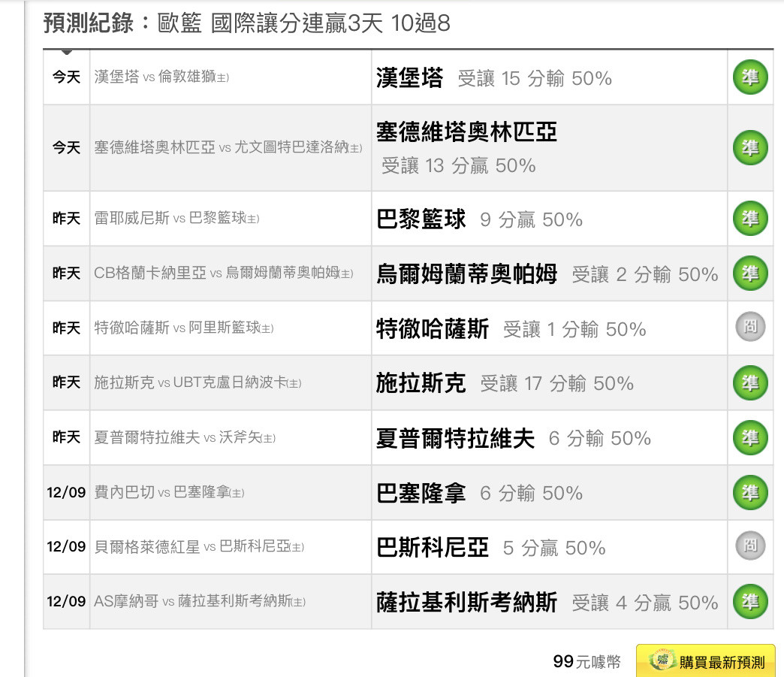Click the gray badge in 特徹哈薩斯 row
The image size is (784, 677).
tap(750, 326)
